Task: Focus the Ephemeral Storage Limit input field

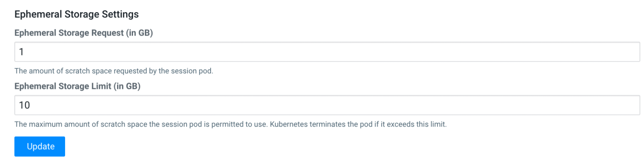Action: coord(327,105)
